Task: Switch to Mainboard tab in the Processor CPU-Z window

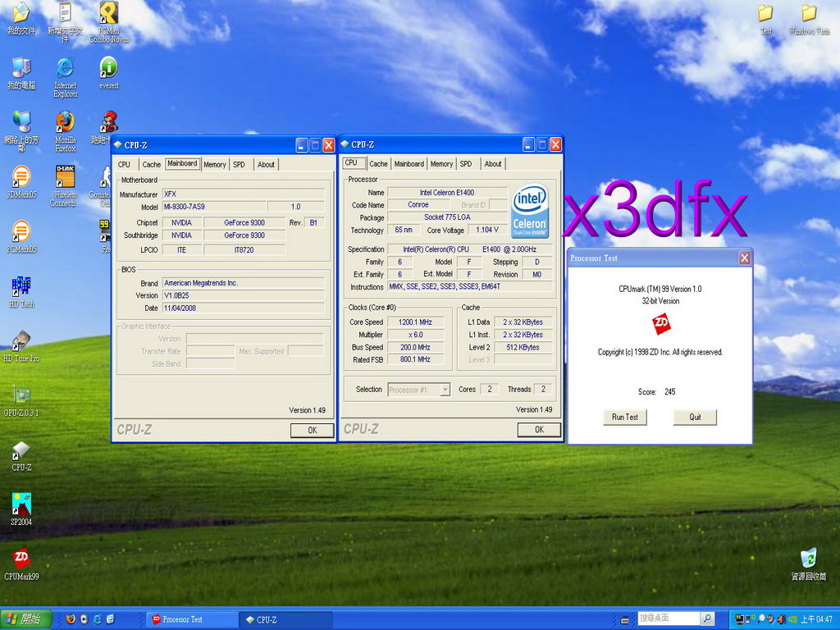Action: (x=409, y=164)
